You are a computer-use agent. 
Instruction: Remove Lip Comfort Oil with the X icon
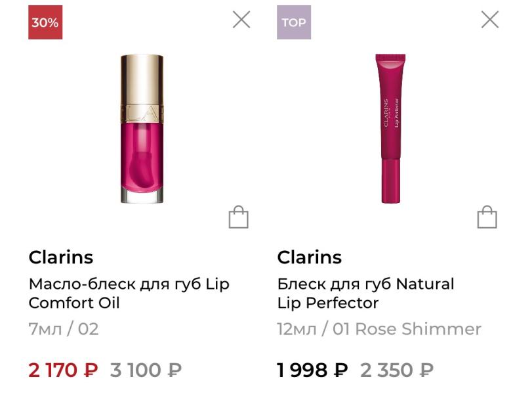(241, 19)
